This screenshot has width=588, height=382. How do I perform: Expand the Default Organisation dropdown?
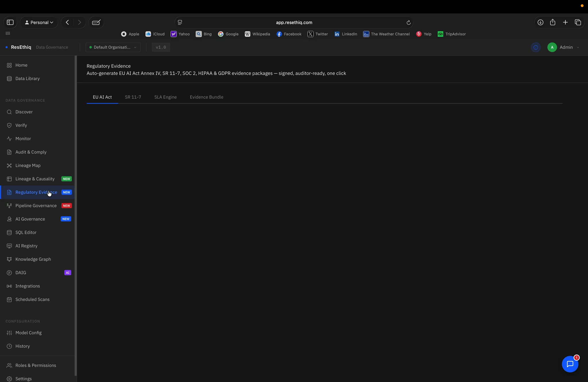pyautogui.click(x=113, y=47)
